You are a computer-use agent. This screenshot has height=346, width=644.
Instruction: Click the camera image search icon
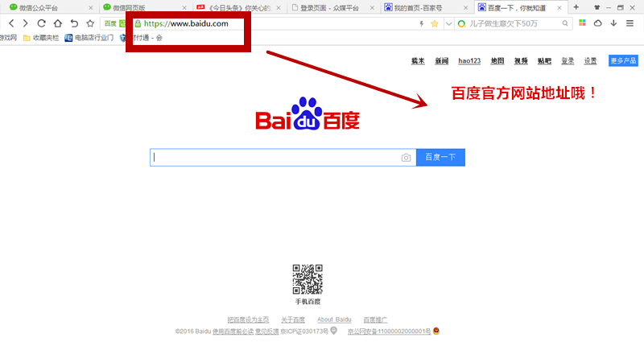406,158
